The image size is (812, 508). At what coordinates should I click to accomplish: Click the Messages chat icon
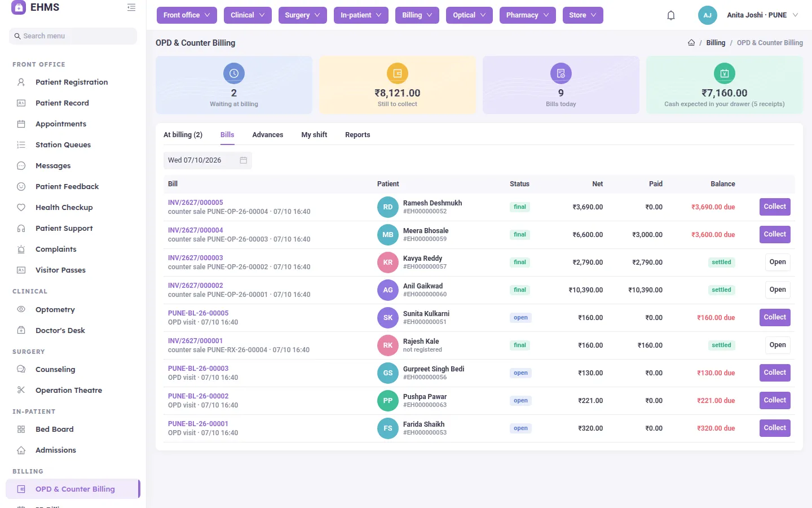point(21,166)
